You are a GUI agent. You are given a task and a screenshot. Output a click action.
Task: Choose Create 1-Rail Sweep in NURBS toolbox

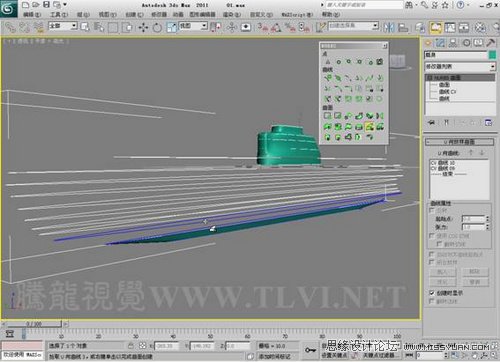click(328, 137)
